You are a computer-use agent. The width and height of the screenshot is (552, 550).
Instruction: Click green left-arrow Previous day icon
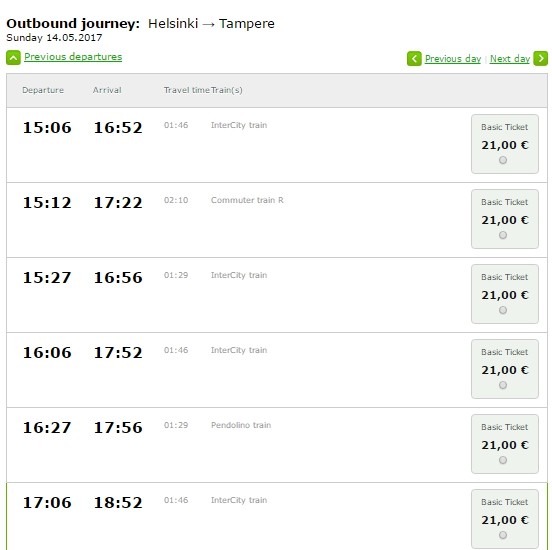coord(414,58)
